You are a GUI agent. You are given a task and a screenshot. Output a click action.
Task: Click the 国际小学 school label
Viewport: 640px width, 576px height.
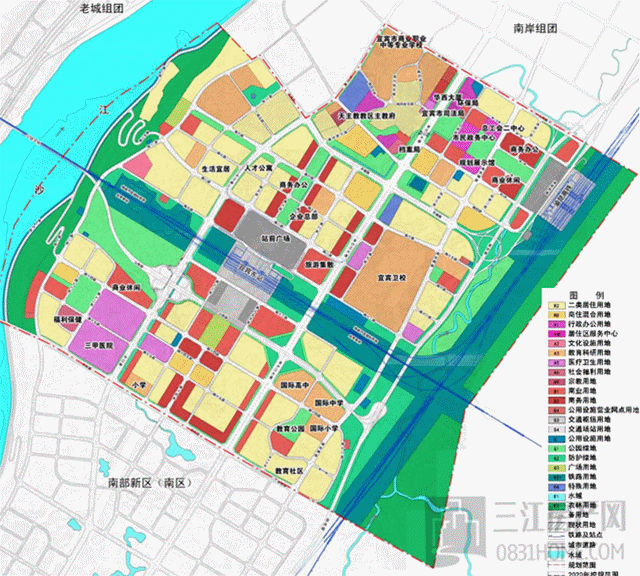[324, 429]
